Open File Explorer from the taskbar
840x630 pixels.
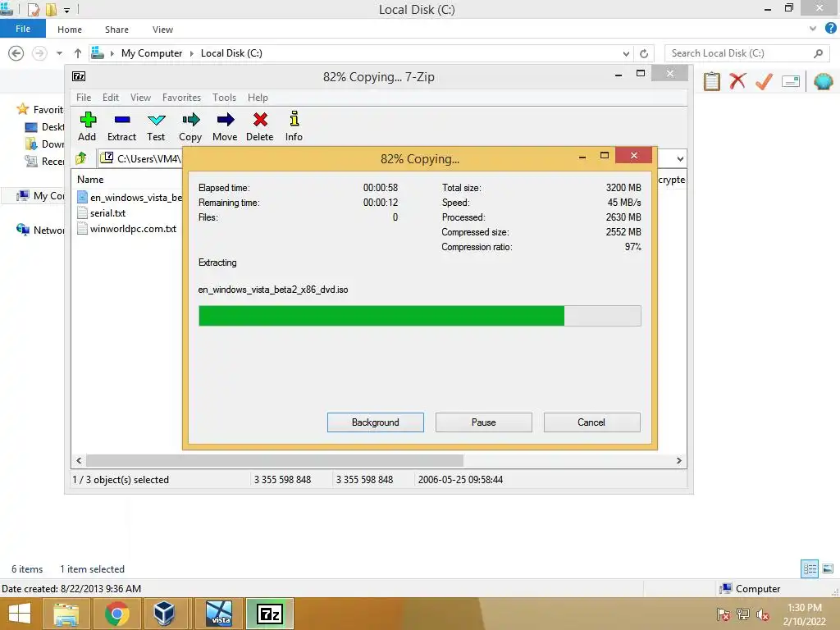[x=66, y=614]
